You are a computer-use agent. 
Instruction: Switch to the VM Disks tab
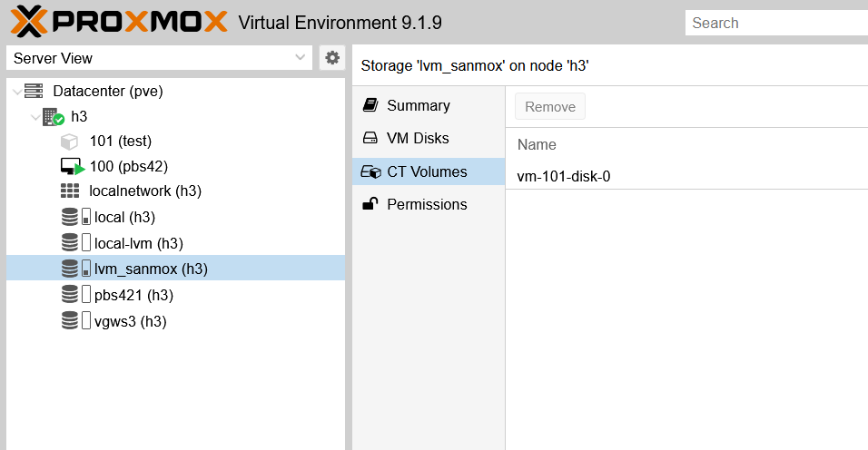click(x=429, y=138)
